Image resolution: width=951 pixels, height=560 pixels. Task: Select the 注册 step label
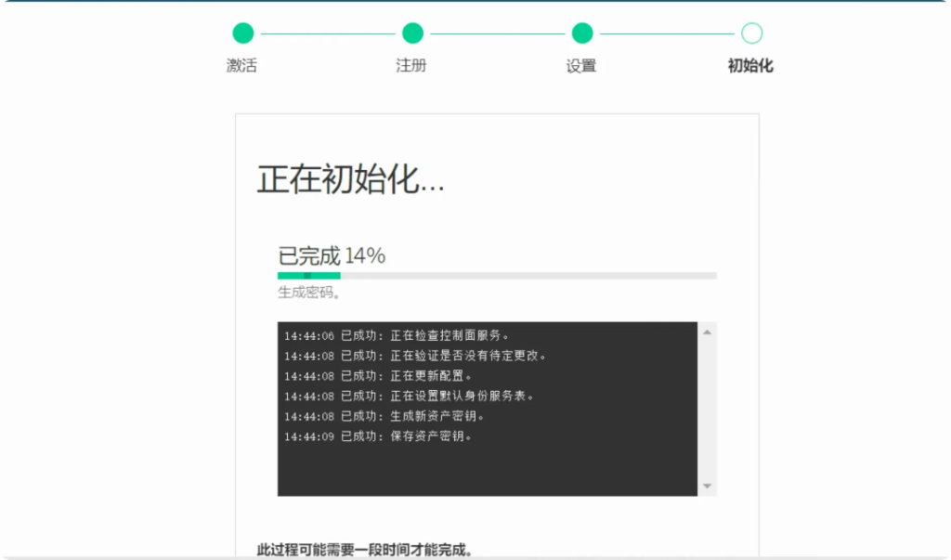pyautogui.click(x=411, y=66)
